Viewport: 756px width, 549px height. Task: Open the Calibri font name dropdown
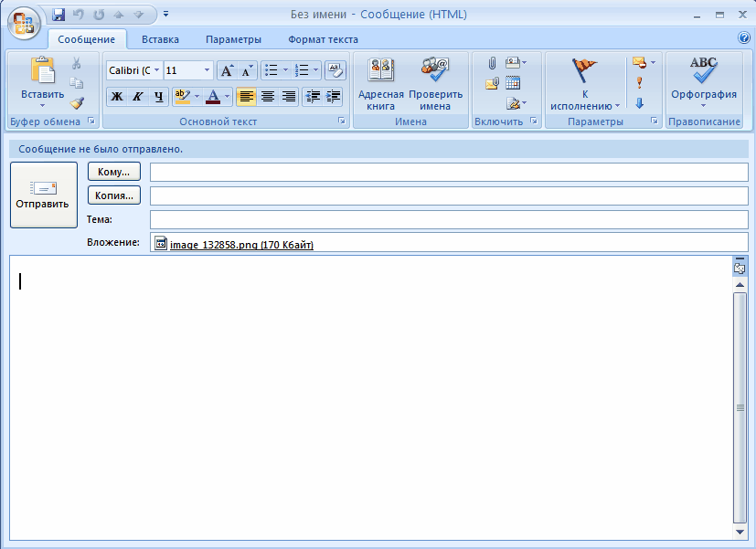(x=157, y=70)
